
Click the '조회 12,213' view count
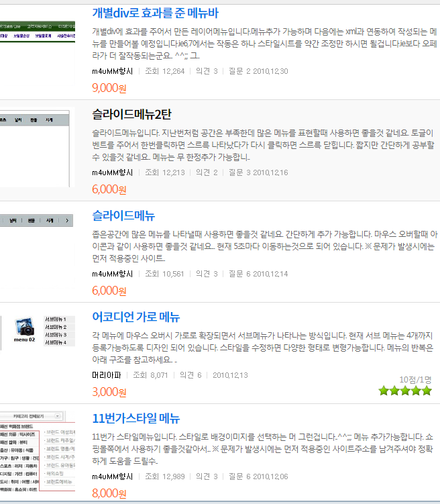point(165,172)
